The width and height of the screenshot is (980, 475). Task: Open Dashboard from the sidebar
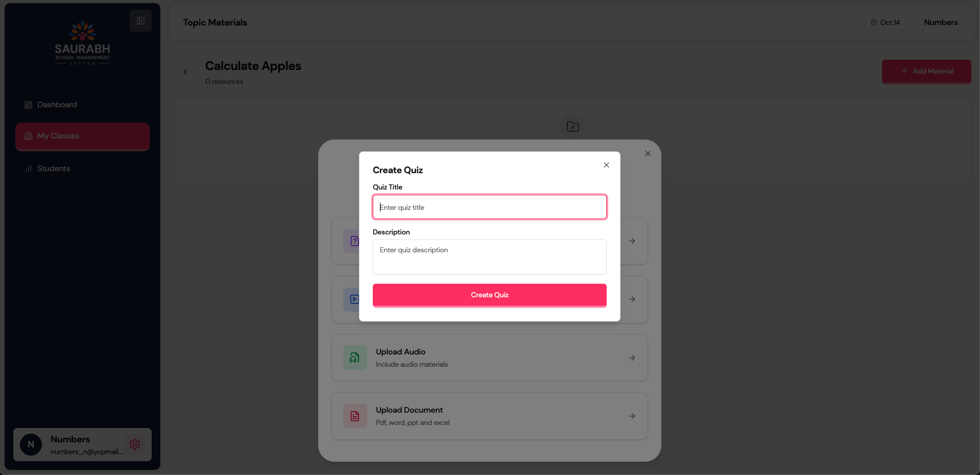point(57,105)
